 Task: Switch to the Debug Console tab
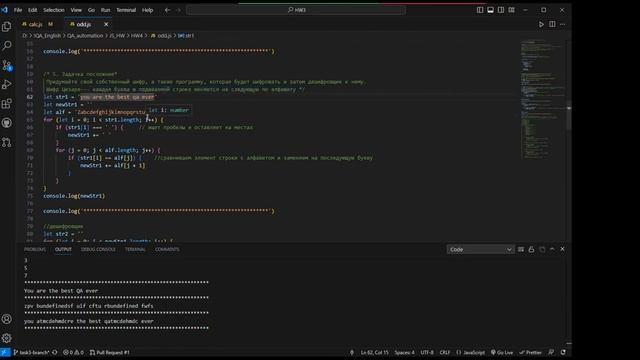[98, 249]
